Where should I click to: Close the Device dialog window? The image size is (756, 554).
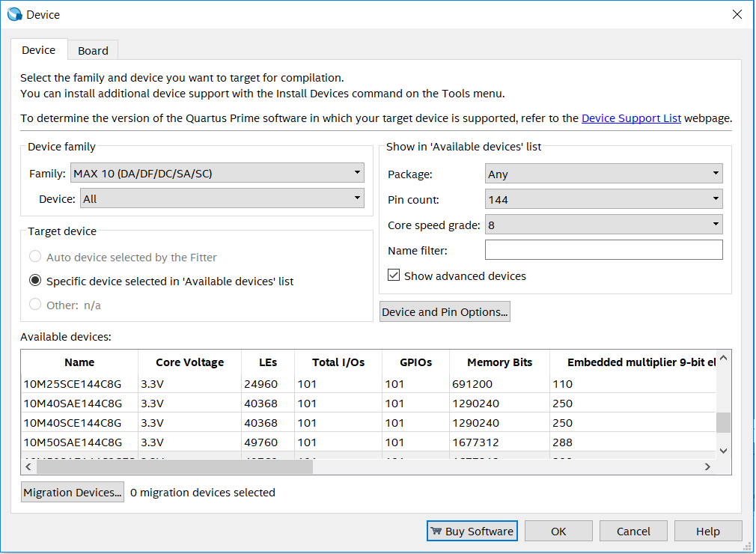pos(737,14)
